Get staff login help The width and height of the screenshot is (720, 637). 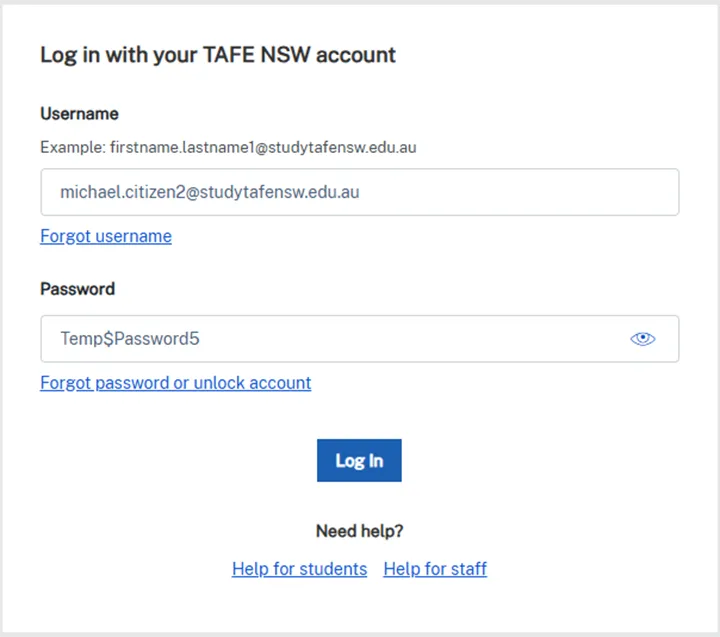[435, 569]
